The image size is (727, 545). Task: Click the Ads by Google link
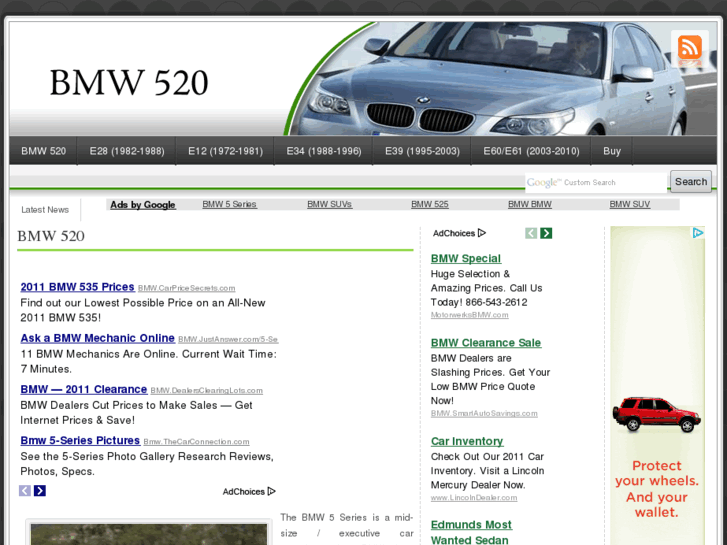tap(143, 205)
